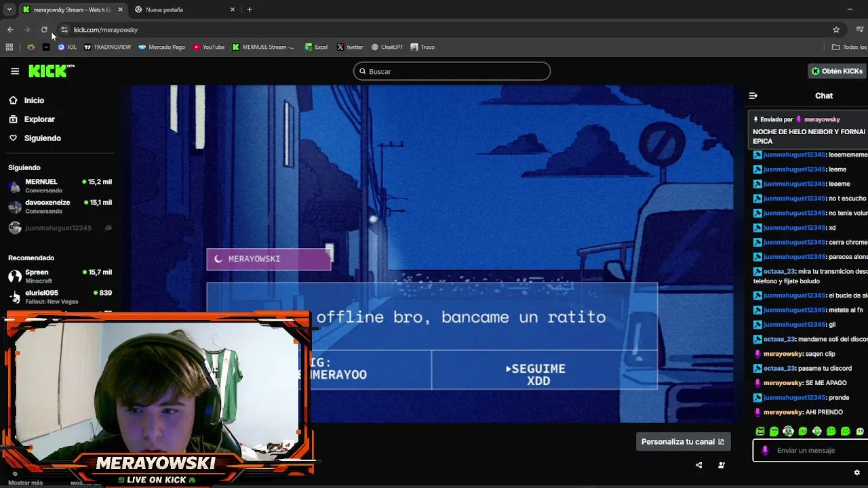Open Explorar in sidebar
Screen dimensions: 868x488
pyautogui.click(x=39, y=119)
